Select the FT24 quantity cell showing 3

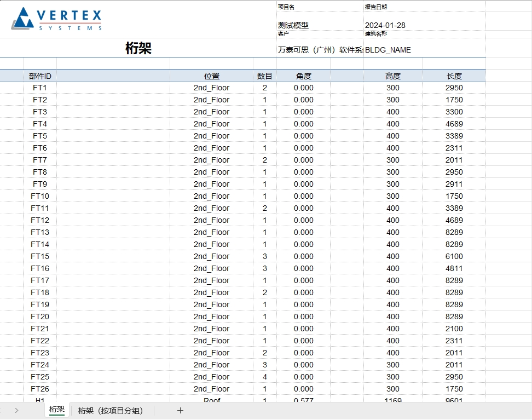pos(265,365)
